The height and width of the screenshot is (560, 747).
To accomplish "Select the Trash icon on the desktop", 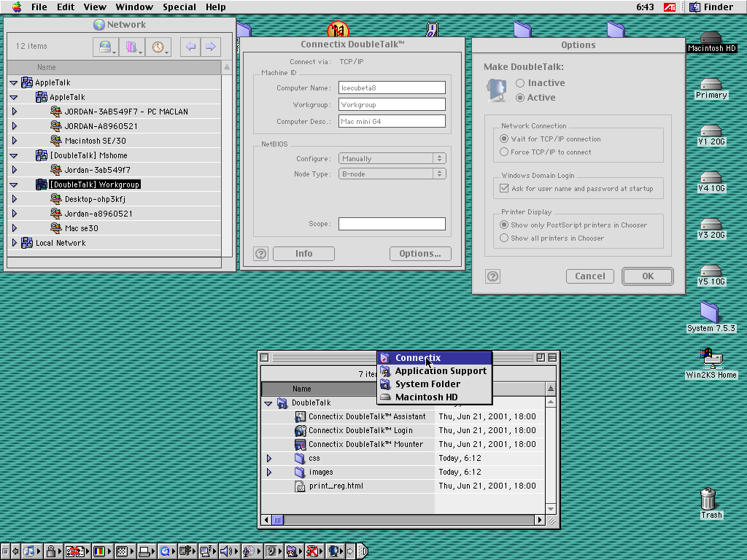I will point(708,499).
